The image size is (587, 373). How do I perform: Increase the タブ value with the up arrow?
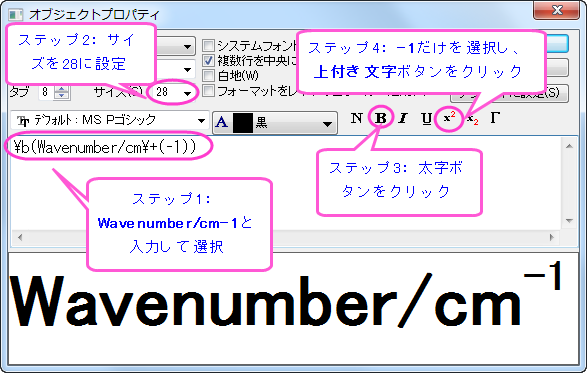click(x=61, y=89)
